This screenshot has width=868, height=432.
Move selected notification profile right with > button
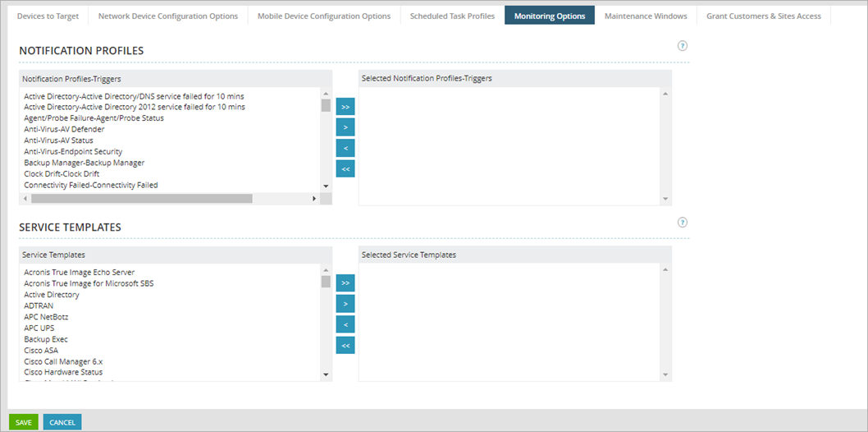345,127
